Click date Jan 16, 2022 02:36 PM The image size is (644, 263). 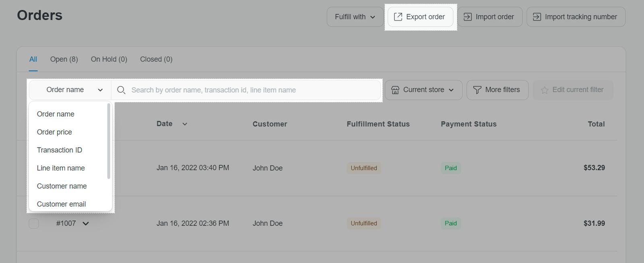pyautogui.click(x=193, y=223)
